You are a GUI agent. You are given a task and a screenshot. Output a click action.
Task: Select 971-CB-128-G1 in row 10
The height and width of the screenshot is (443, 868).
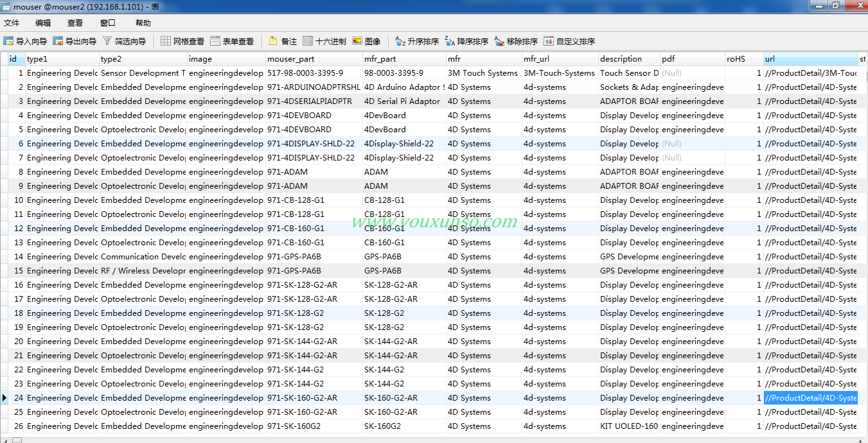coord(314,200)
